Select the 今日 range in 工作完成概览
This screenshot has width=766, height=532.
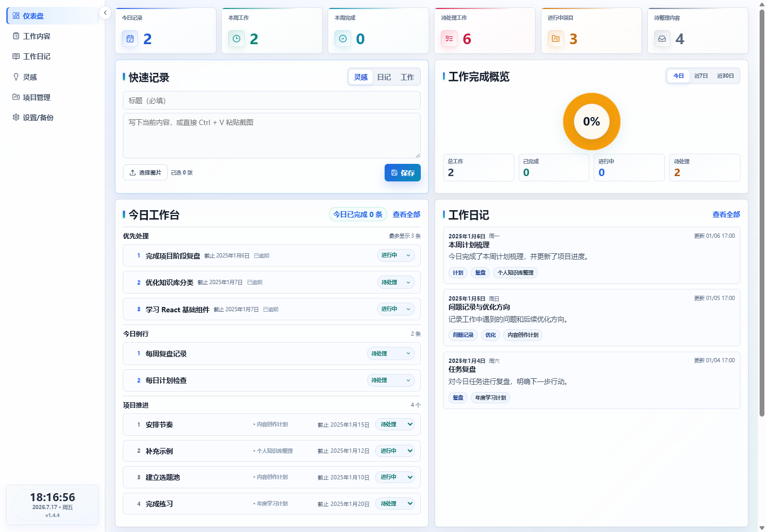pyautogui.click(x=679, y=76)
